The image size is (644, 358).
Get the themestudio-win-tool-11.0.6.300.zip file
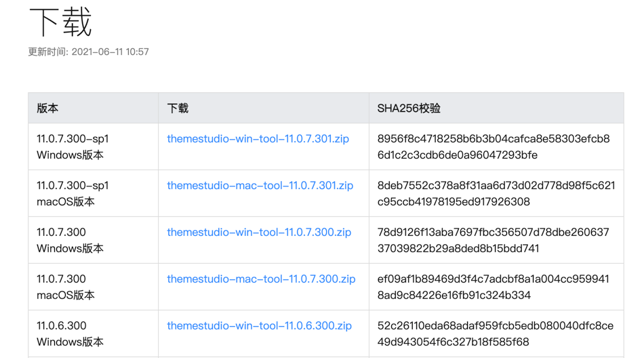tap(259, 326)
